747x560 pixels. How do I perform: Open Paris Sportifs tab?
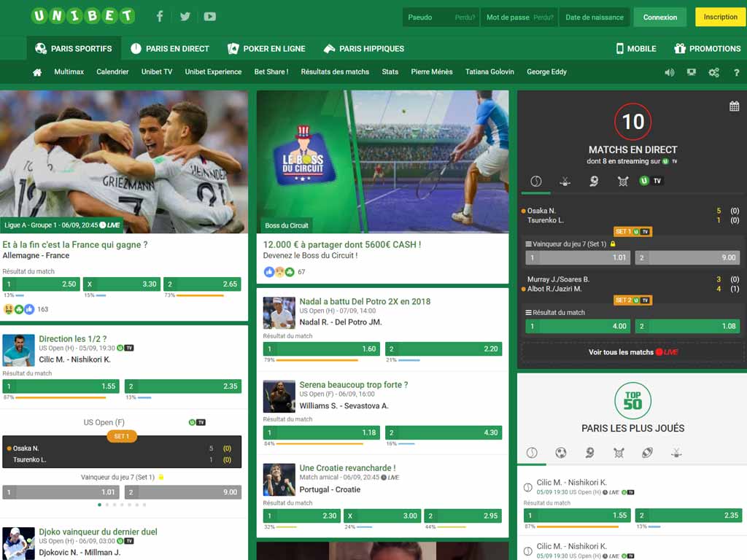point(74,49)
